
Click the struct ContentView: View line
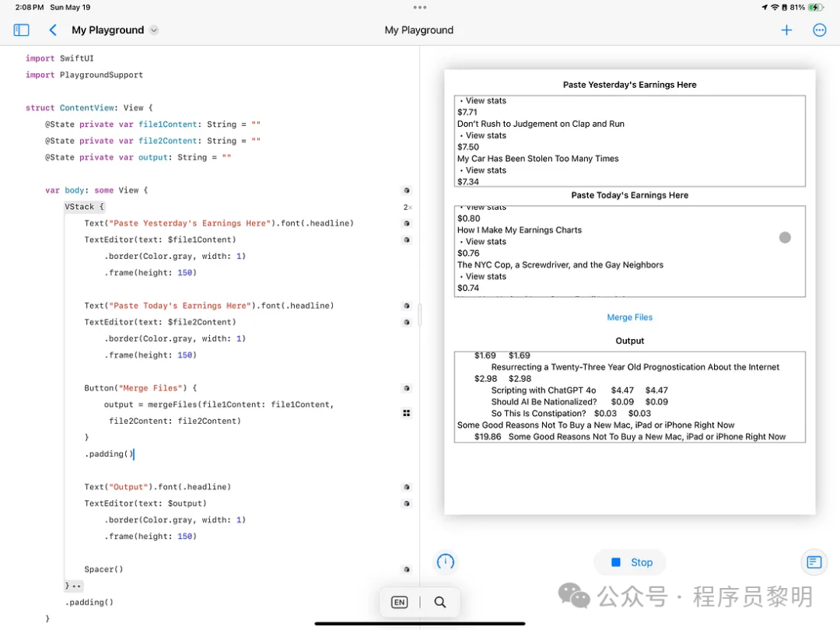tap(89, 107)
